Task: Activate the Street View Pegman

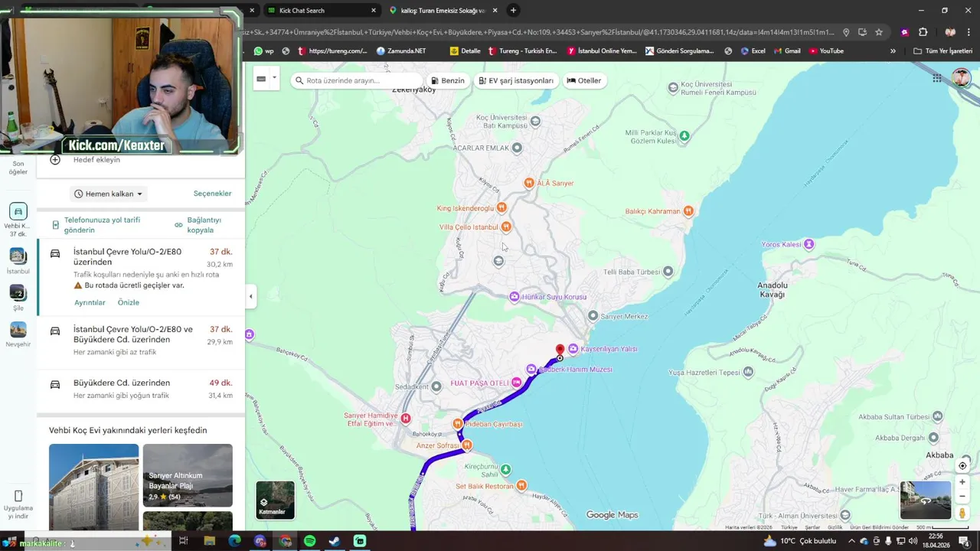Action: pyautogui.click(x=962, y=513)
